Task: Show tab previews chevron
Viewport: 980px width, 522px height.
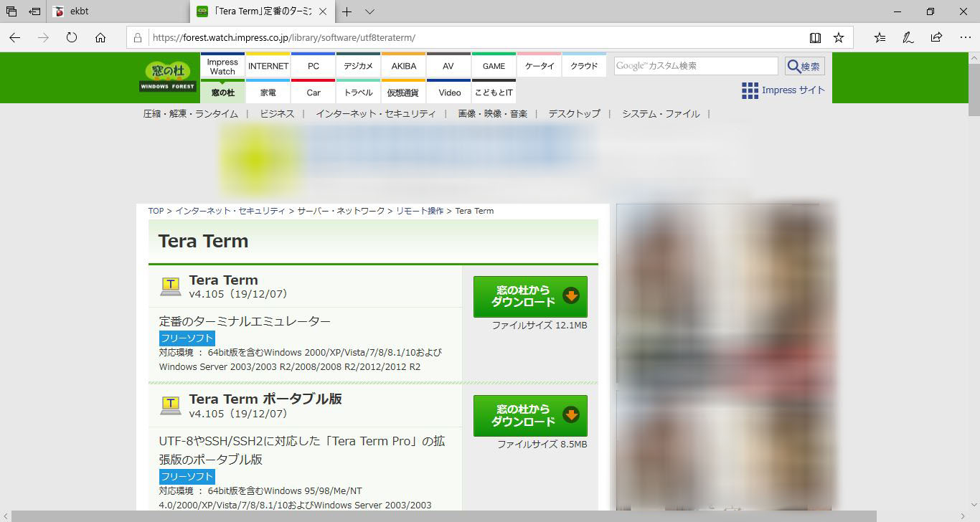Action: tap(369, 11)
